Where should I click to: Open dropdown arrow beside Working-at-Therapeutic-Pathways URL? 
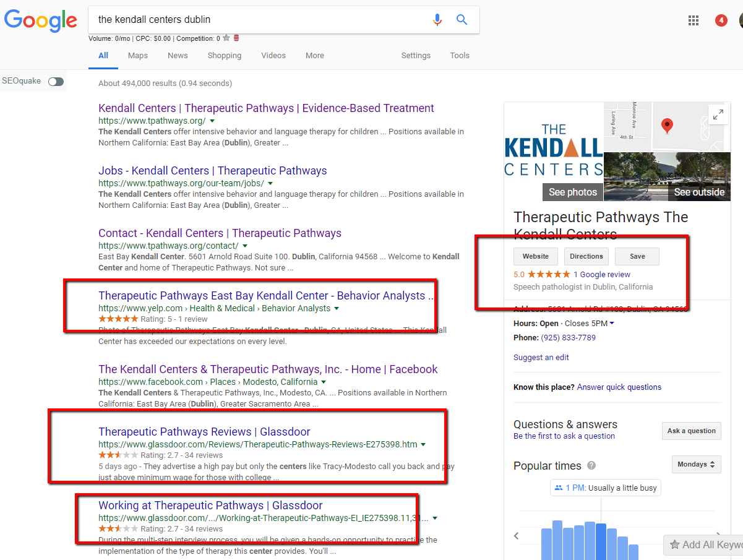[435, 518]
